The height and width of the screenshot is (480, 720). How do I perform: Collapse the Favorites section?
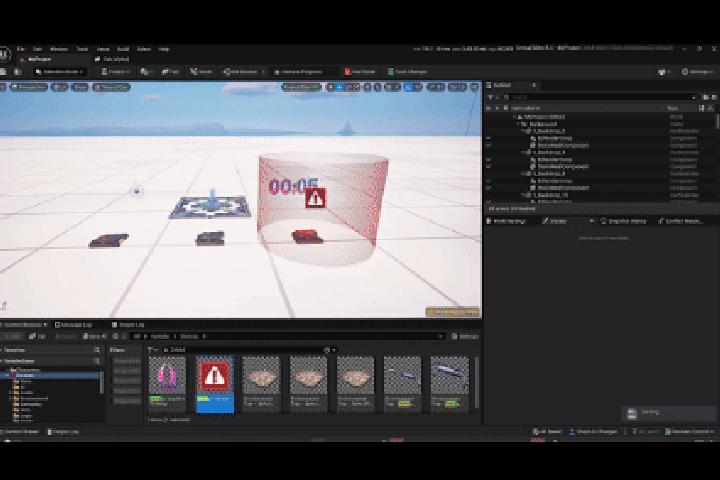[2, 350]
